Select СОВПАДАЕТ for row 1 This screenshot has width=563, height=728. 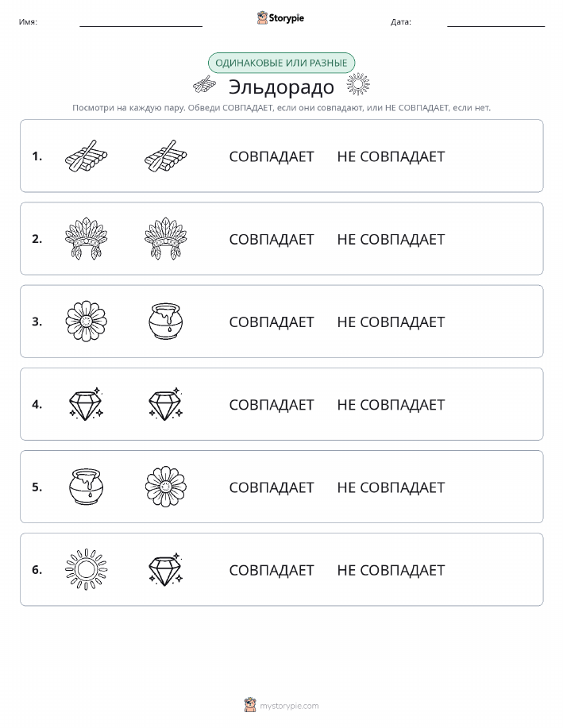[272, 156]
